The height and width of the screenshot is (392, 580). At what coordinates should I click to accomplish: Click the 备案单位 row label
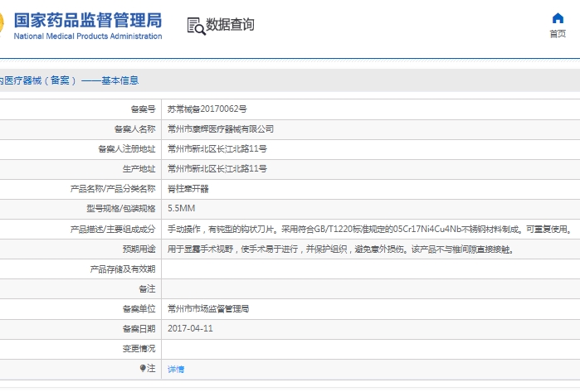pyautogui.click(x=139, y=308)
